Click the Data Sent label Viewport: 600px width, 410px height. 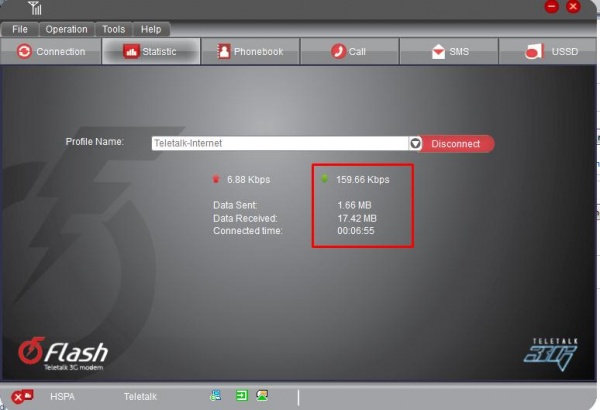235,205
